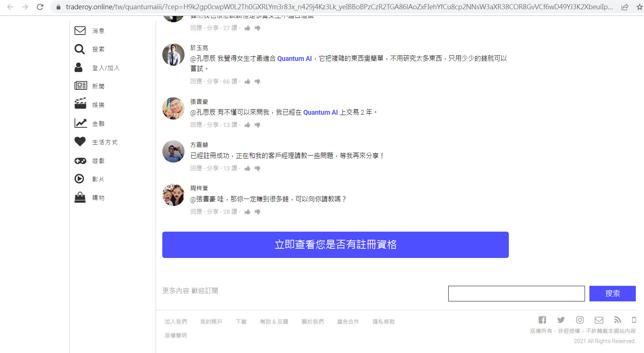Click 於玉亮's profile avatar

(x=173, y=55)
